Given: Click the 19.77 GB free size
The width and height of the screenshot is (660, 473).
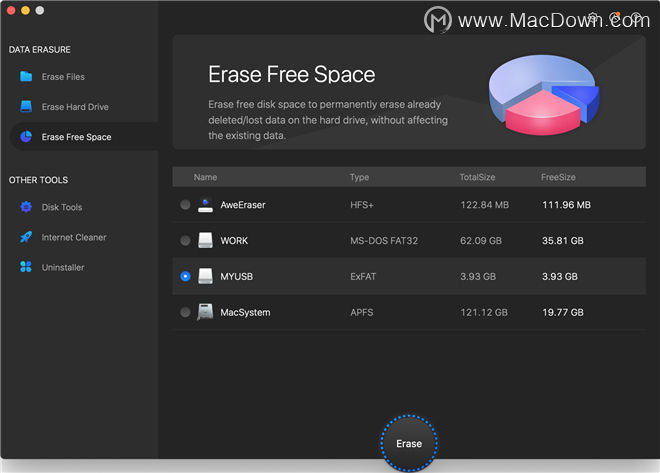Looking at the screenshot, I should click(563, 312).
